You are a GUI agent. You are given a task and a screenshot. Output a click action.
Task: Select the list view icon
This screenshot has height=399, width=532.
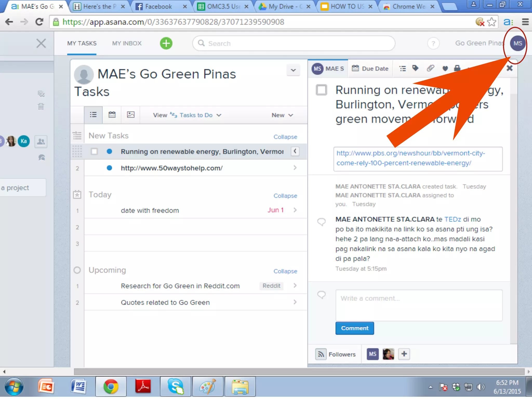(93, 115)
